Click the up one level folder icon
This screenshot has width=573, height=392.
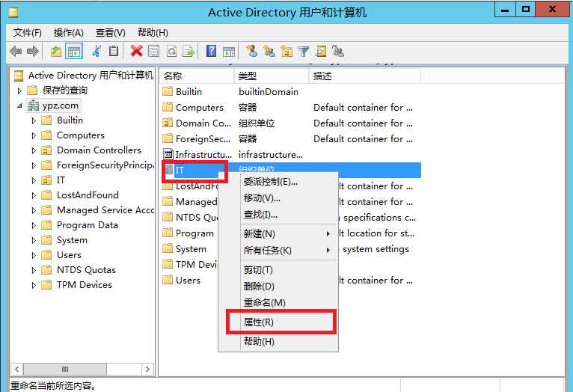pyautogui.click(x=56, y=51)
